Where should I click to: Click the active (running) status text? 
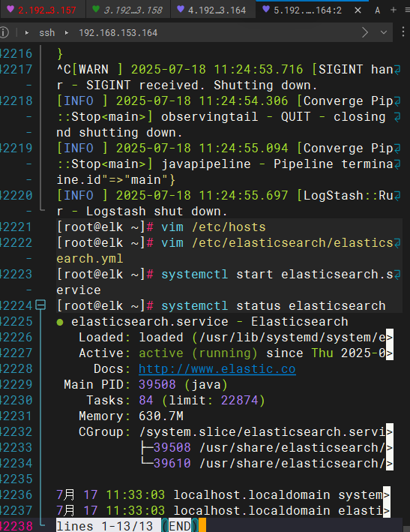pyautogui.click(x=198, y=353)
